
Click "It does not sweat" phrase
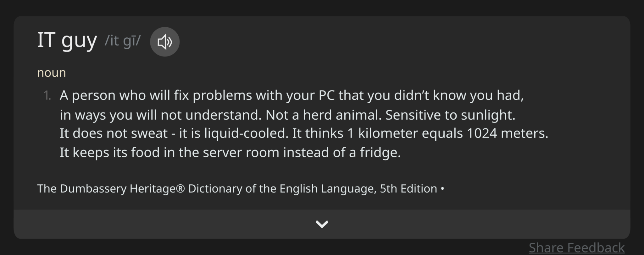(x=114, y=133)
